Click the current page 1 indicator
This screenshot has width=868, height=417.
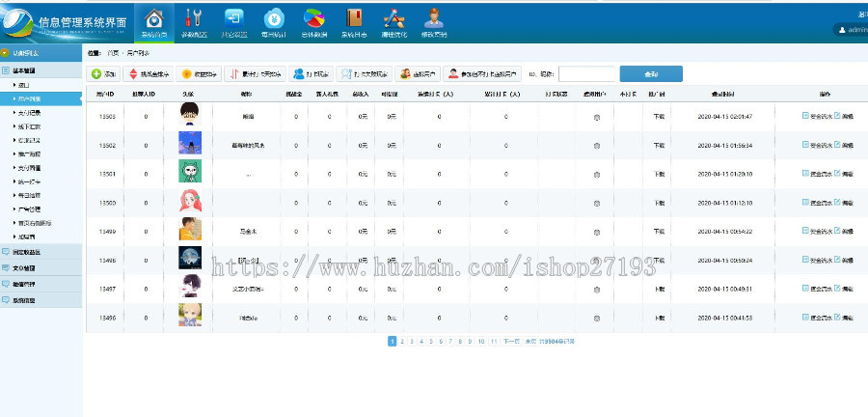pos(392,342)
